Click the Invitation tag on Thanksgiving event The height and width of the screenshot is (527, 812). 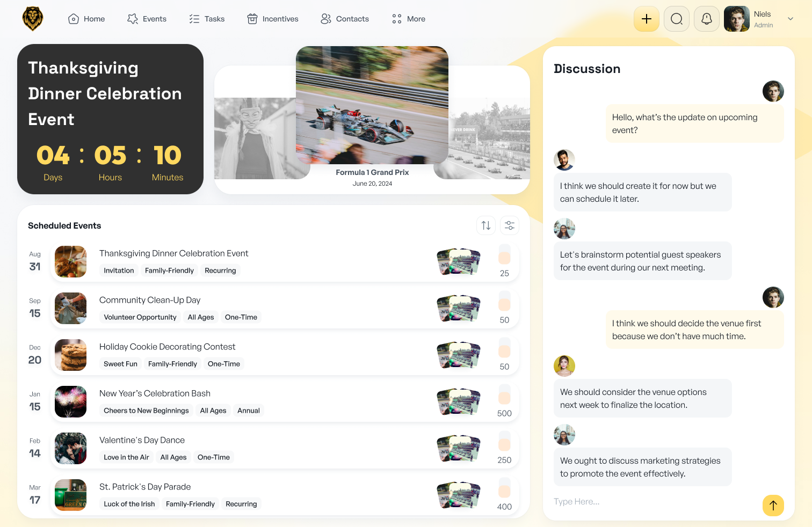[119, 270]
